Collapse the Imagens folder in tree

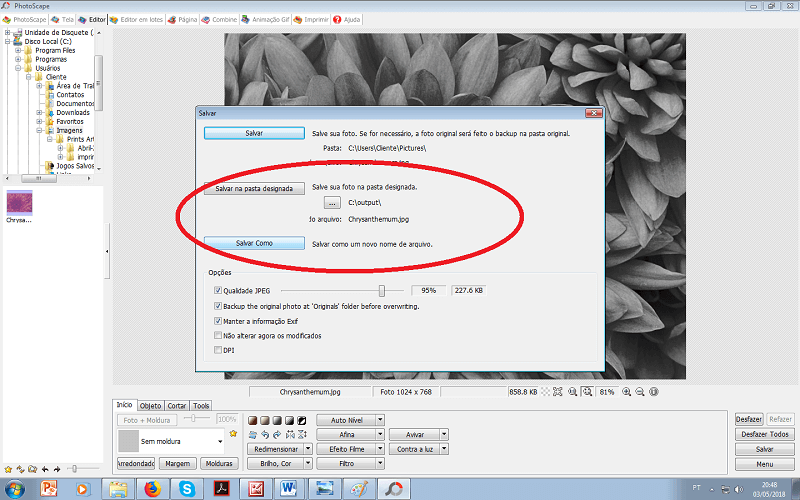pyautogui.click(x=39, y=130)
